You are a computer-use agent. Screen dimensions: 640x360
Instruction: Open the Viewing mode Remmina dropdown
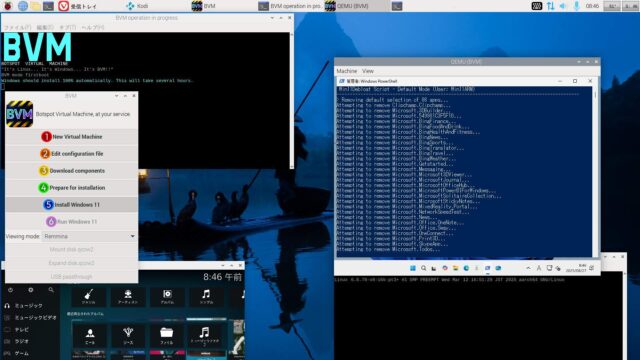click(x=89, y=236)
